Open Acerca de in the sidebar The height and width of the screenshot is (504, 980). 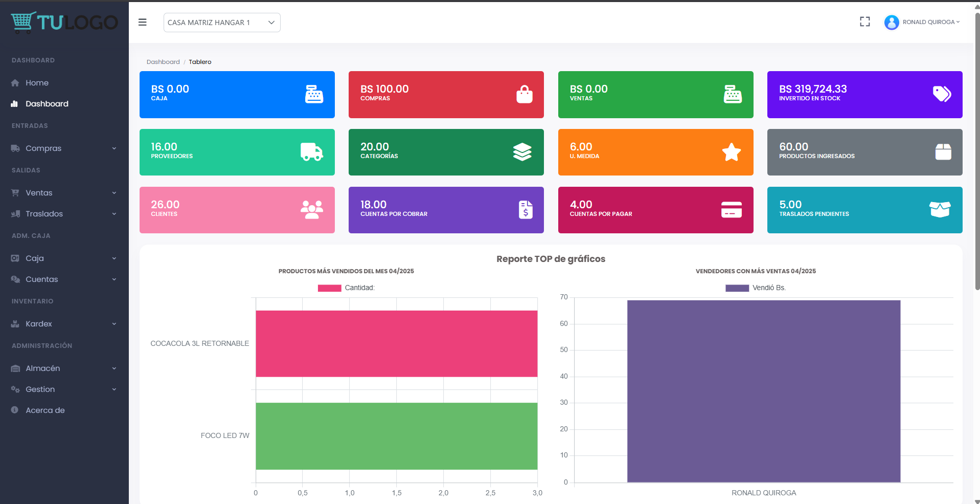pyautogui.click(x=45, y=410)
